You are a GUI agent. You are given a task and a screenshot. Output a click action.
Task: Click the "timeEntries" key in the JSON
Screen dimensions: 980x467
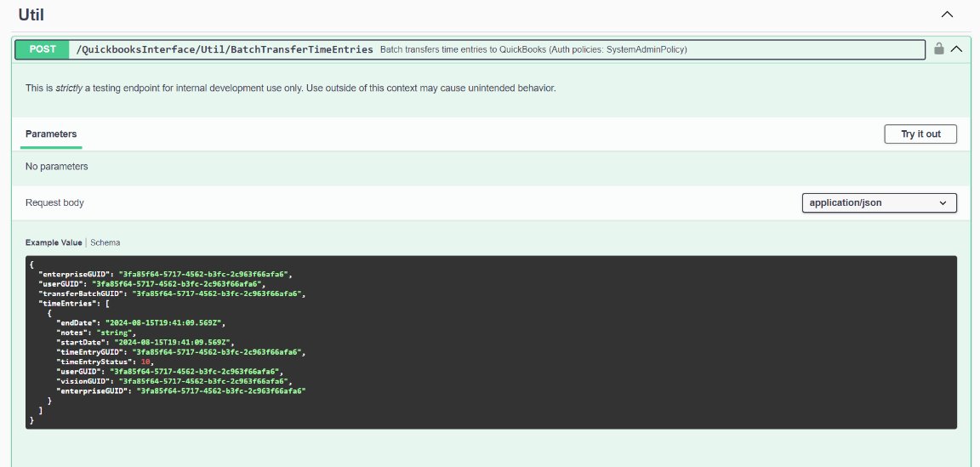point(69,303)
